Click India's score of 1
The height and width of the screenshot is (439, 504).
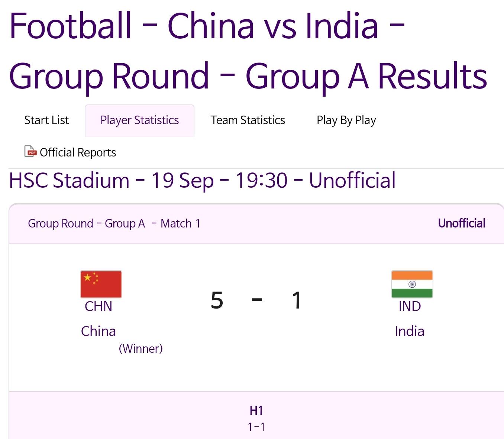tap(297, 300)
